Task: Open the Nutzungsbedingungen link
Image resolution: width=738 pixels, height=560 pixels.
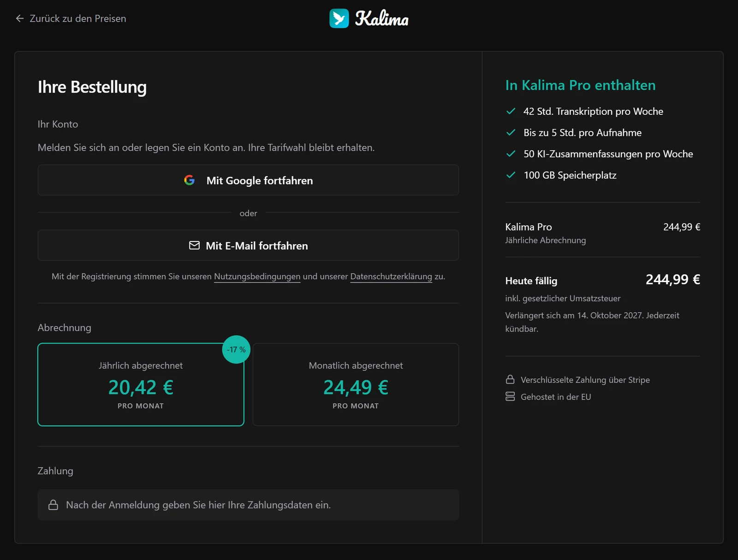Action: coord(257,277)
